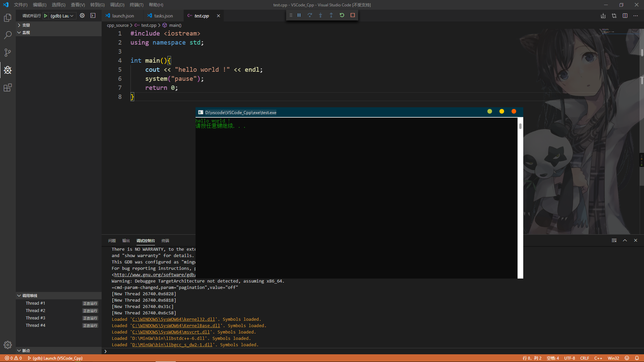
Task: Click the Step Over debug button
Action: [310, 15]
